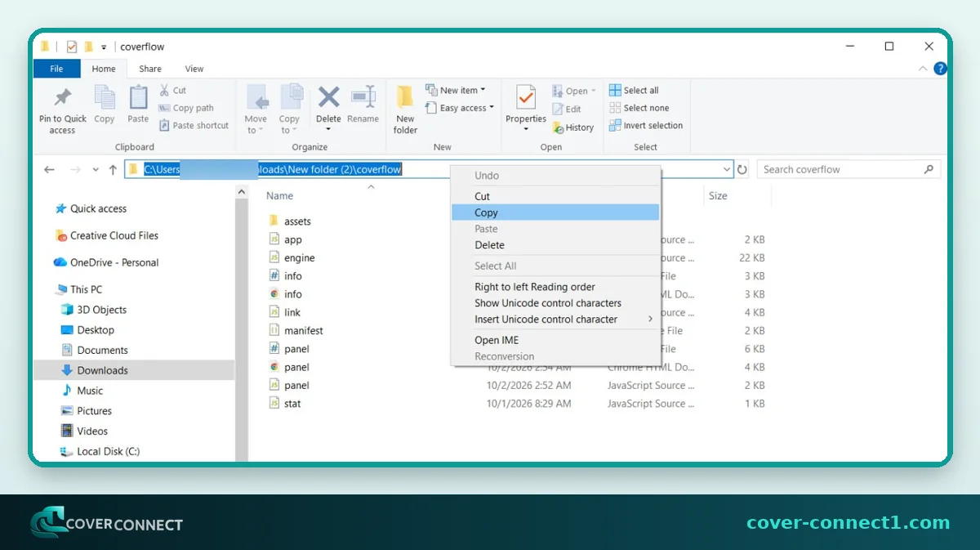Image resolution: width=980 pixels, height=550 pixels.
Task: Click the History icon in Open group
Action: [559, 127]
